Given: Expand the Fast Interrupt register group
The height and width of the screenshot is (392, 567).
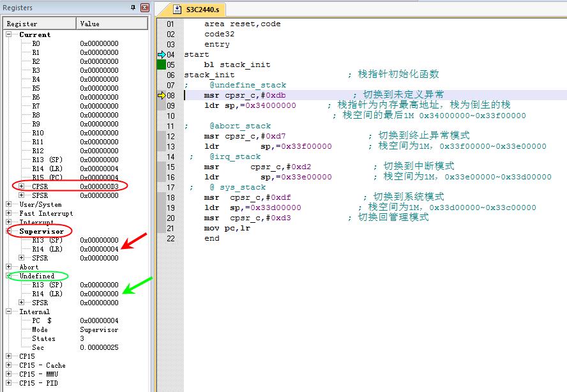Looking at the screenshot, I should (x=9, y=213).
